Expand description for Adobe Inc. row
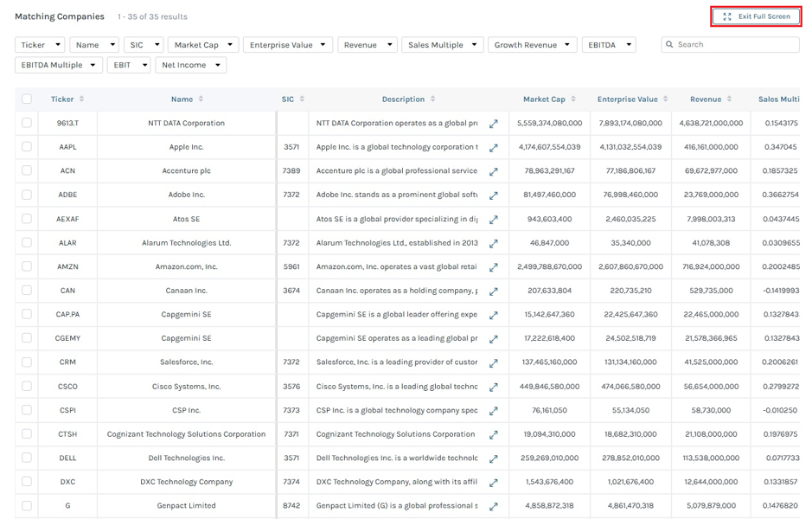The width and height of the screenshot is (812, 519). pyautogui.click(x=494, y=195)
